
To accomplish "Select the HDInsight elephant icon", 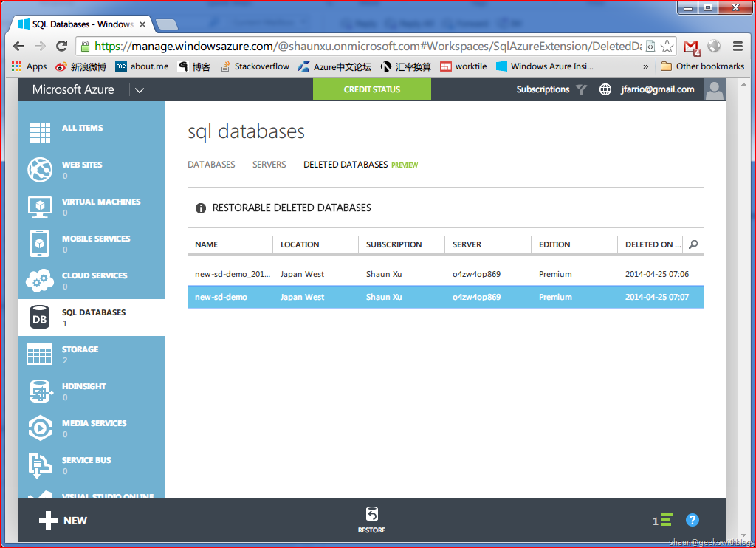I will point(41,391).
